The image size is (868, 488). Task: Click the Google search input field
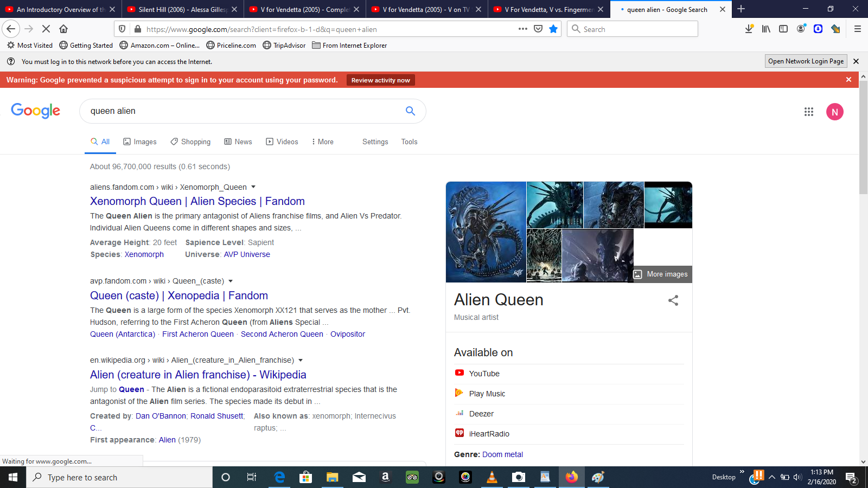[x=244, y=111]
